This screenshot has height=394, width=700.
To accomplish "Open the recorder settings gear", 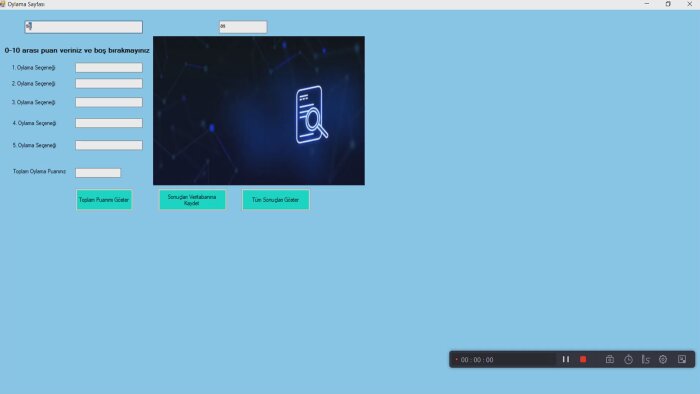I will [663, 359].
